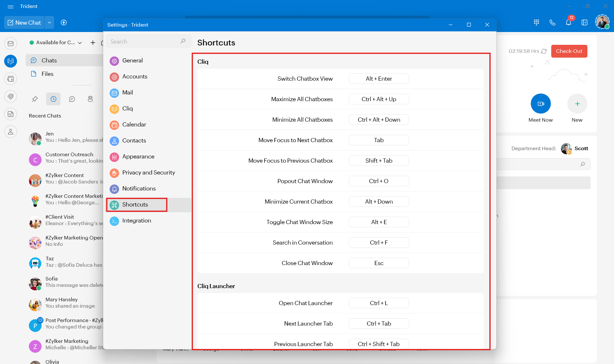The image size is (614, 364).
Task: Open the Appearance settings section
Action: tap(138, 157)
